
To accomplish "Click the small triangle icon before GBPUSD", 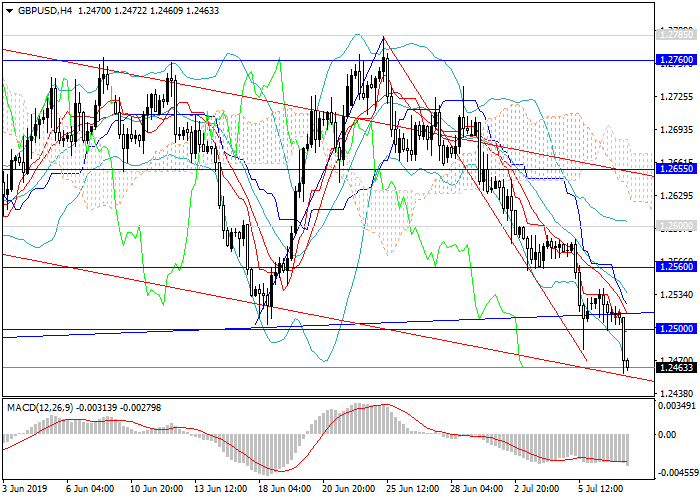I will [x=8, y=9].
